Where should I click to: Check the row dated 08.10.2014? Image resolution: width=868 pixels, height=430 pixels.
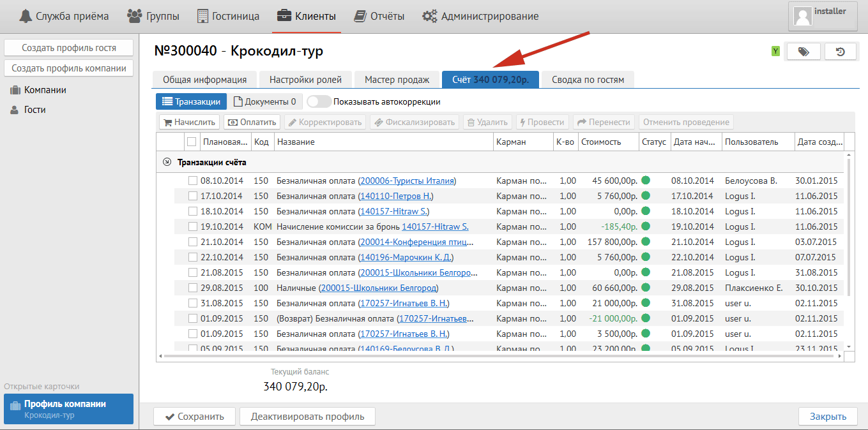click(x=192, y=181)
